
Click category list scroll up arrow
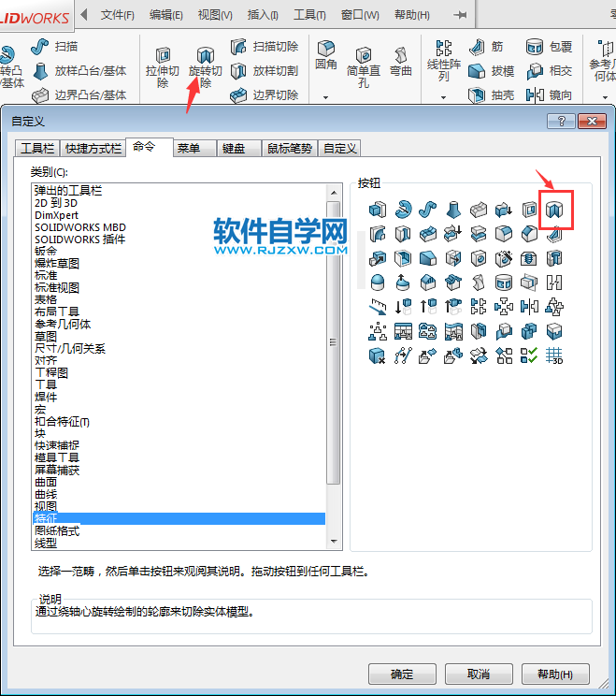point(334,193)
